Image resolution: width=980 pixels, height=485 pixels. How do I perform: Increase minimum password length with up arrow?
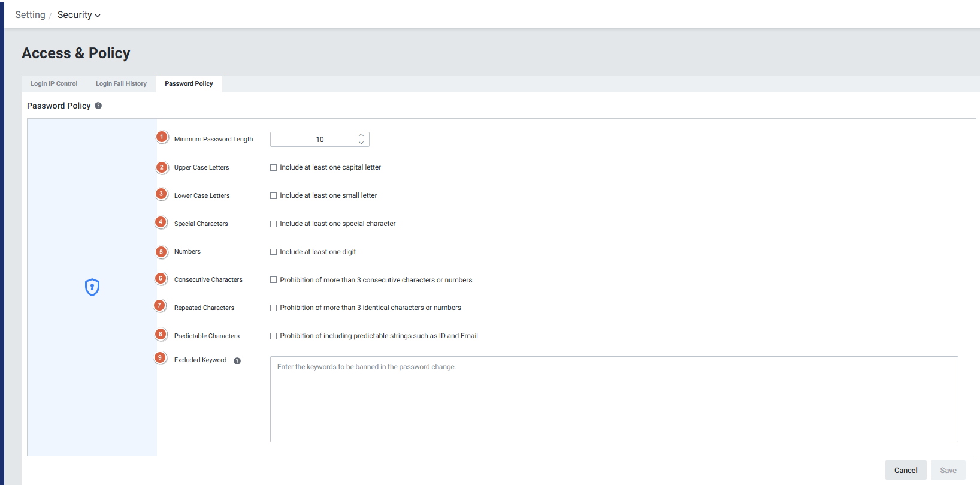(x=361, y=135)
